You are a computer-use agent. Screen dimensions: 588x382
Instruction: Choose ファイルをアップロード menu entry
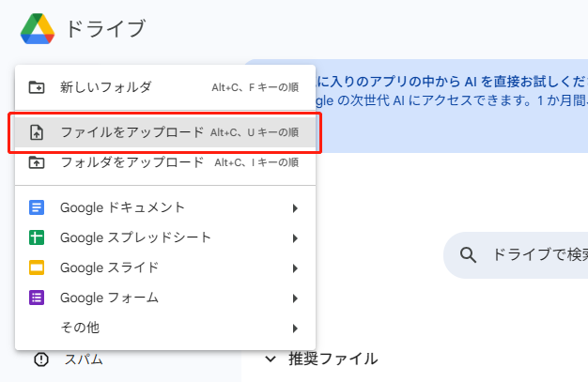[132, 132]
